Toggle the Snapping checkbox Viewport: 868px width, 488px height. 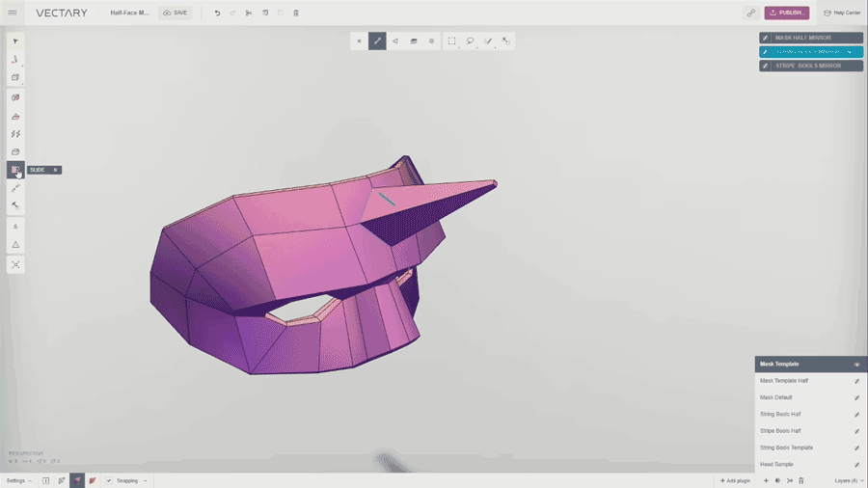(109, 480)
